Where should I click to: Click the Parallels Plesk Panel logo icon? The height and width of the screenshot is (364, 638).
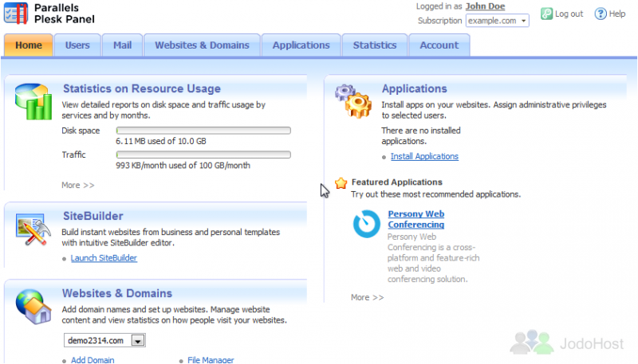pos(16,13)
